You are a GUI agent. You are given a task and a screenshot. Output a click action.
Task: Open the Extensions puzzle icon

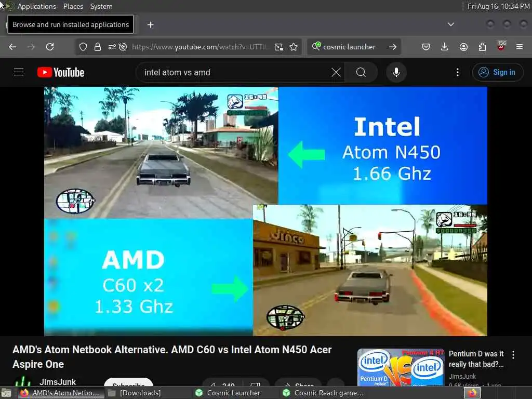point(482,47)
